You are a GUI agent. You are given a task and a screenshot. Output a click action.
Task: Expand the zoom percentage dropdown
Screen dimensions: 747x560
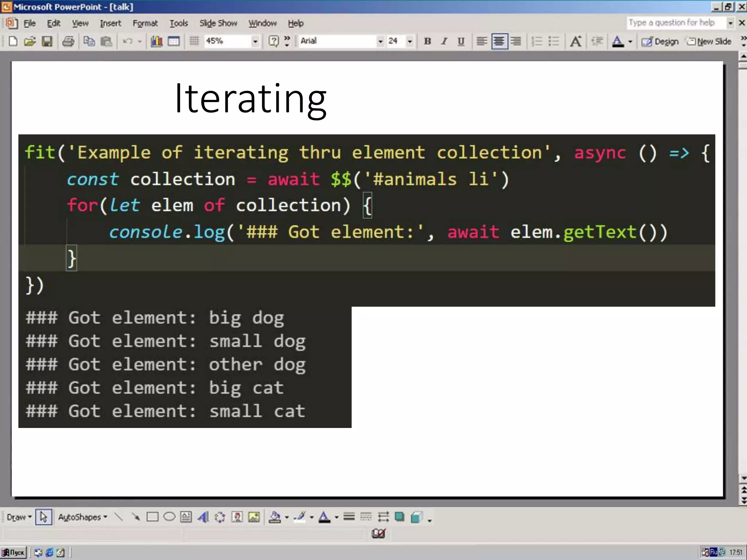click(255, 41)
